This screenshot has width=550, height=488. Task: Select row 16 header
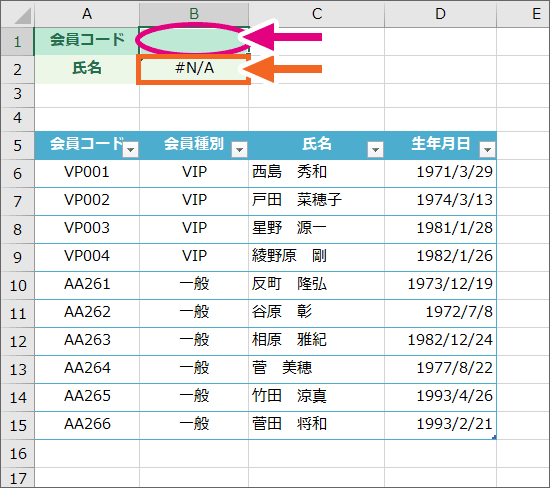pos(18,454)
